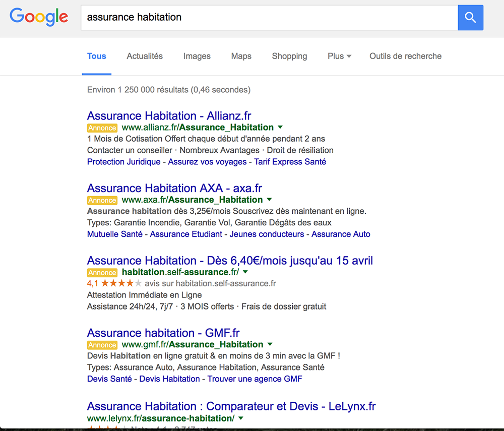Open the dropdown arrow beside axa.fr URL
This screenshot has width=504, height=431.
pyautogui.click(x=269, y=200)
